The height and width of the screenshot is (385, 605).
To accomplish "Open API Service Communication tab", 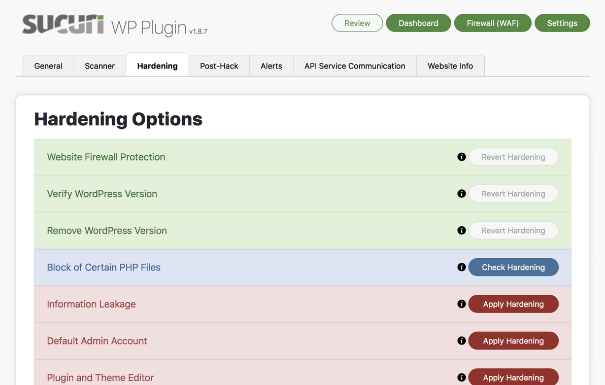I will (x=355, y=66).
